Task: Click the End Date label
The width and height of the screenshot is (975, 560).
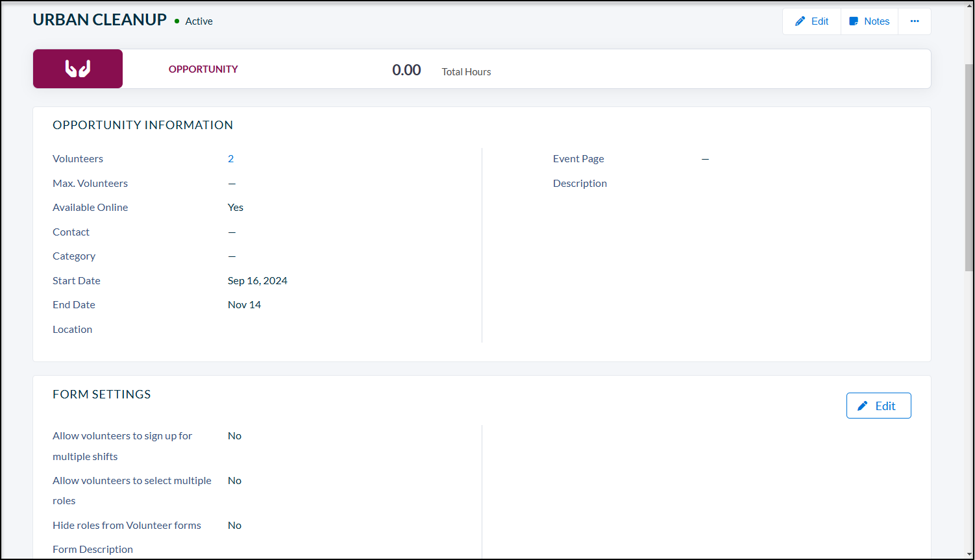Action: (x=74, y=305)
